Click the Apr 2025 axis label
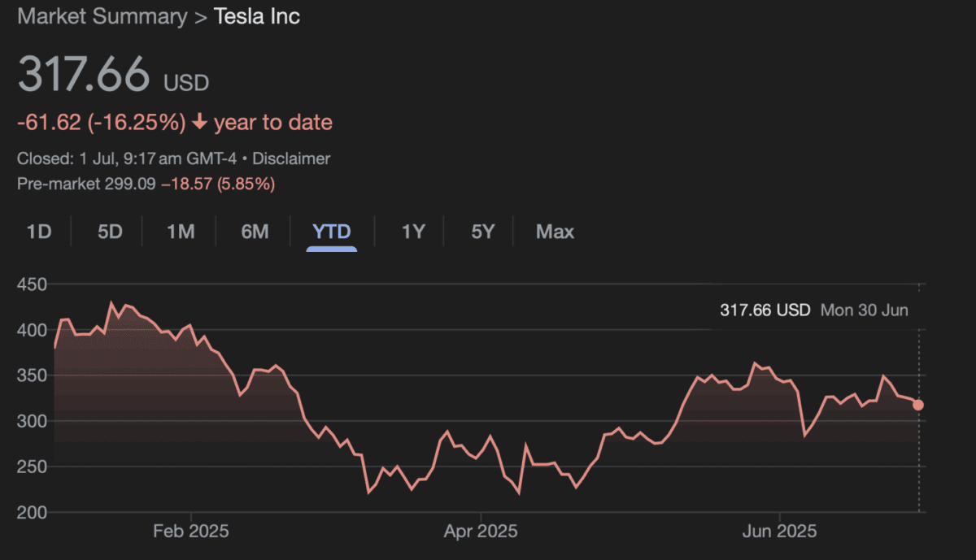Image resolution: width=976 pixels, height=560 pixels. [481, 532]
